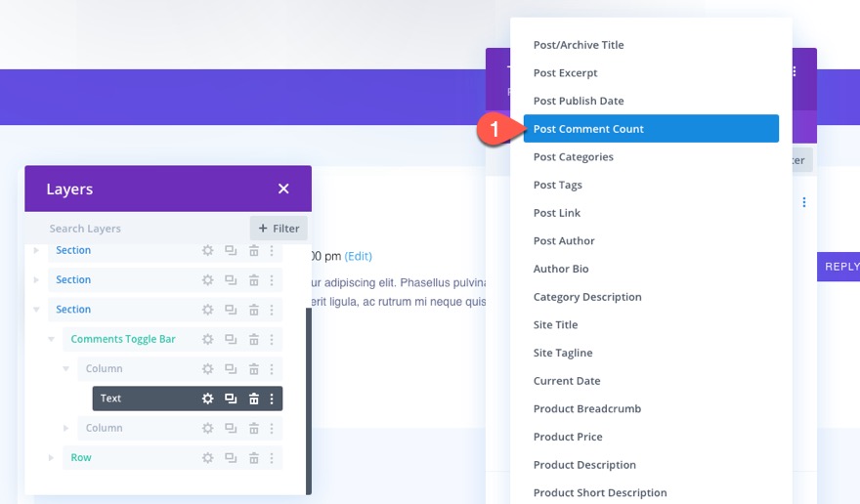Delete the Text layer via trash icon
The height and width of the screenshot is (504, 860).
(x=253, y=399)
